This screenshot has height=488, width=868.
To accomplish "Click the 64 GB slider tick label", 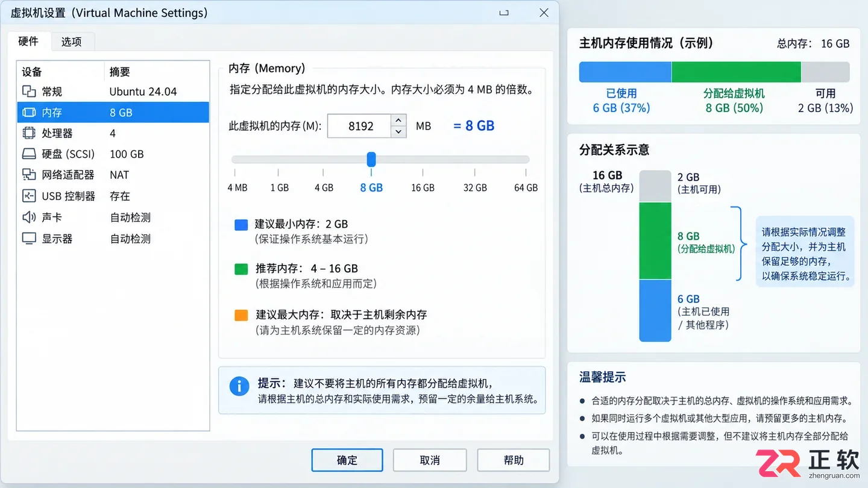I will coord(526,187).
